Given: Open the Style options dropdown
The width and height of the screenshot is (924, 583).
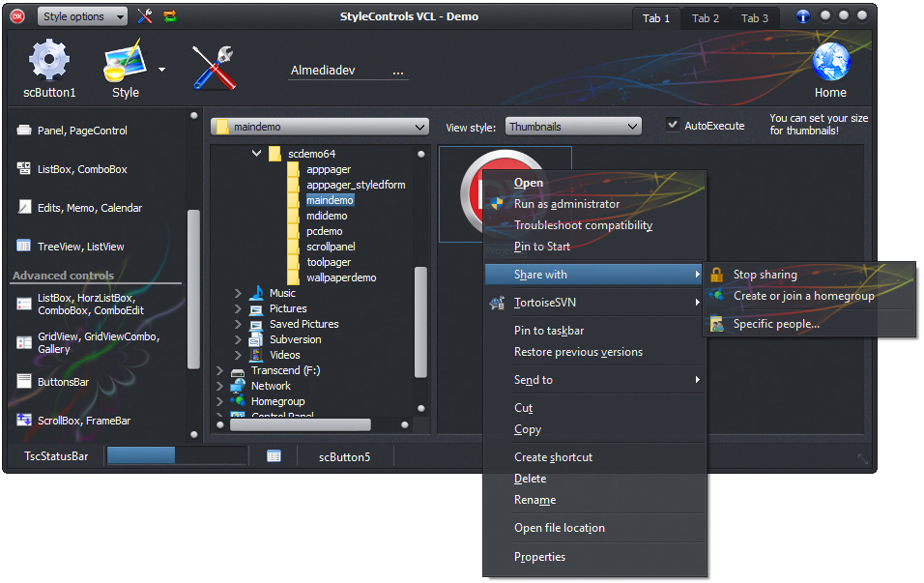Looking at the screenshot, I should pos(82,16).
